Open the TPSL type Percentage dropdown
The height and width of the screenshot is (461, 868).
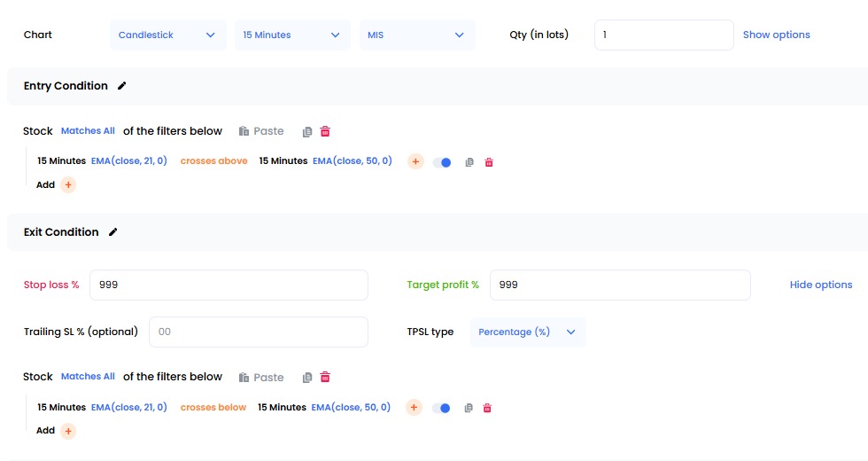[527, 332]
